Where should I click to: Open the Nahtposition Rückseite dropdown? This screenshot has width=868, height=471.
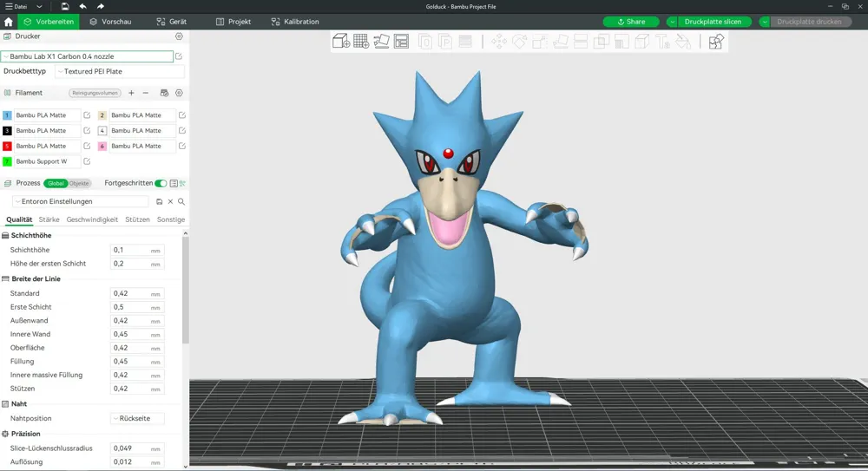pyautogui.click(x=137, y=418)
